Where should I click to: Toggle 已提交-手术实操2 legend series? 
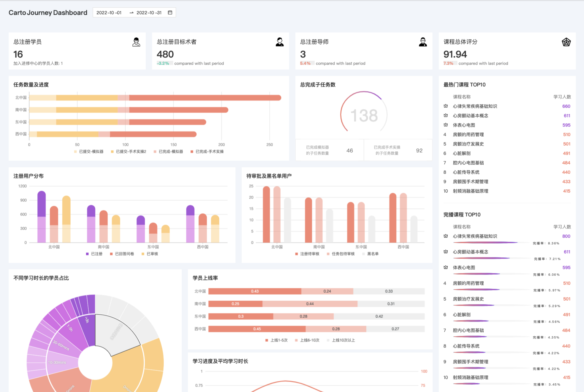pos(128,151)
